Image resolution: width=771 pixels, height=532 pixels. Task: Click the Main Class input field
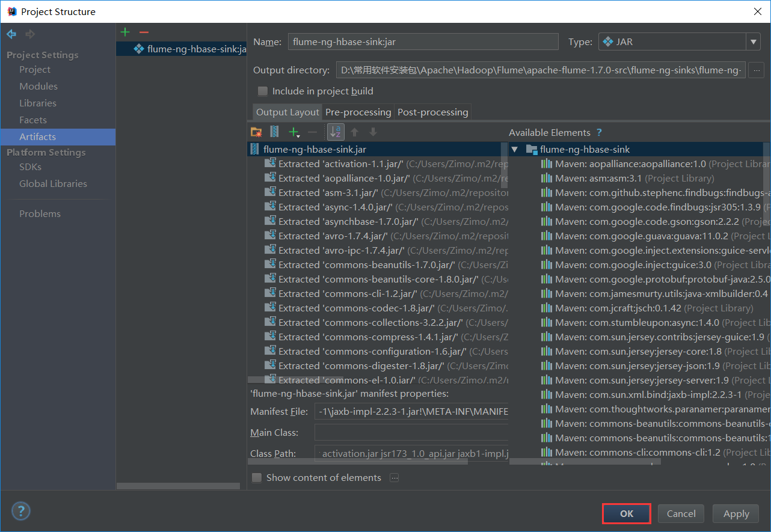pos(411,433)
